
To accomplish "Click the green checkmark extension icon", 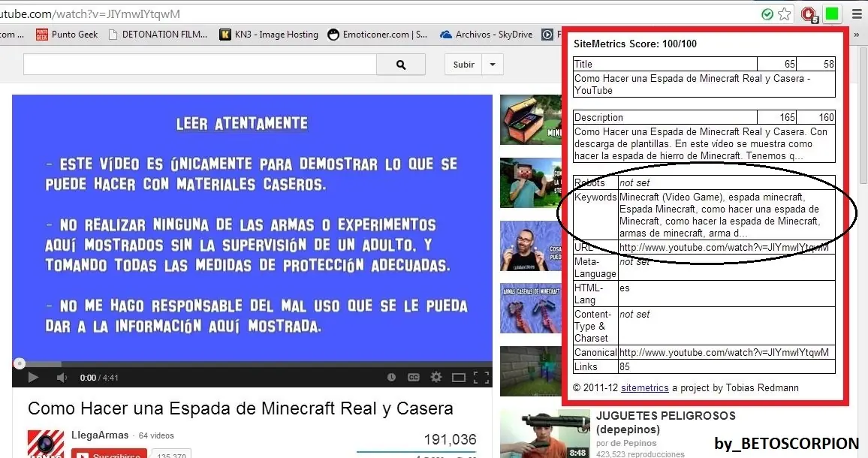I will [x=767, y=14].
